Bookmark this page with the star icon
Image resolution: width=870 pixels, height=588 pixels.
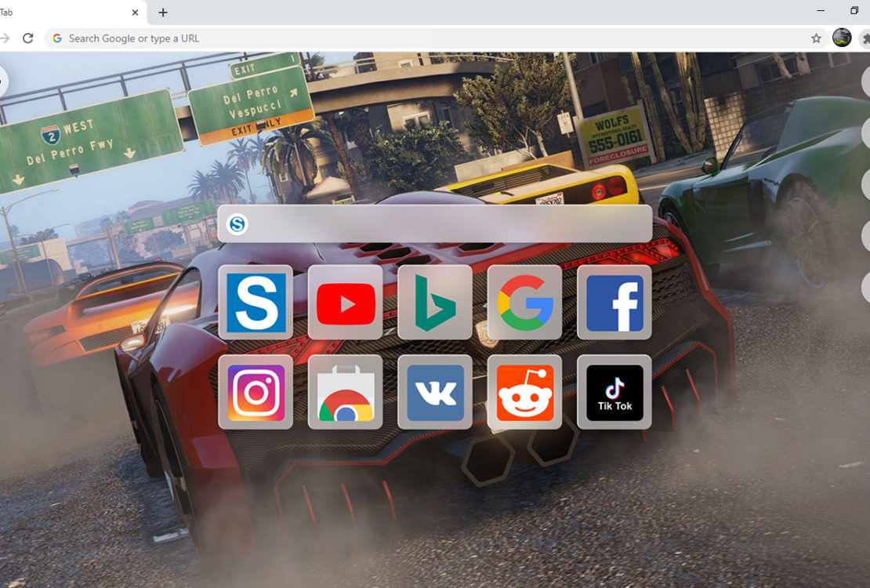click(x=816, y=38)
